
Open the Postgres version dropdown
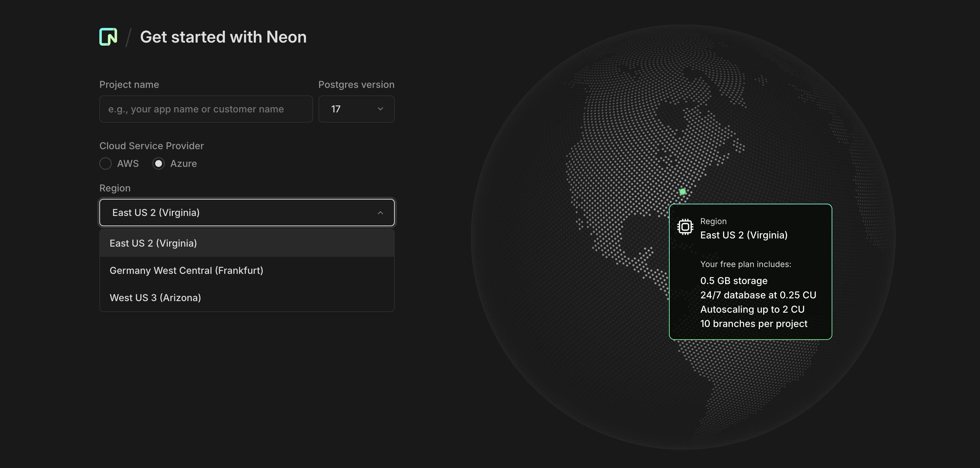tap(356, 109)
